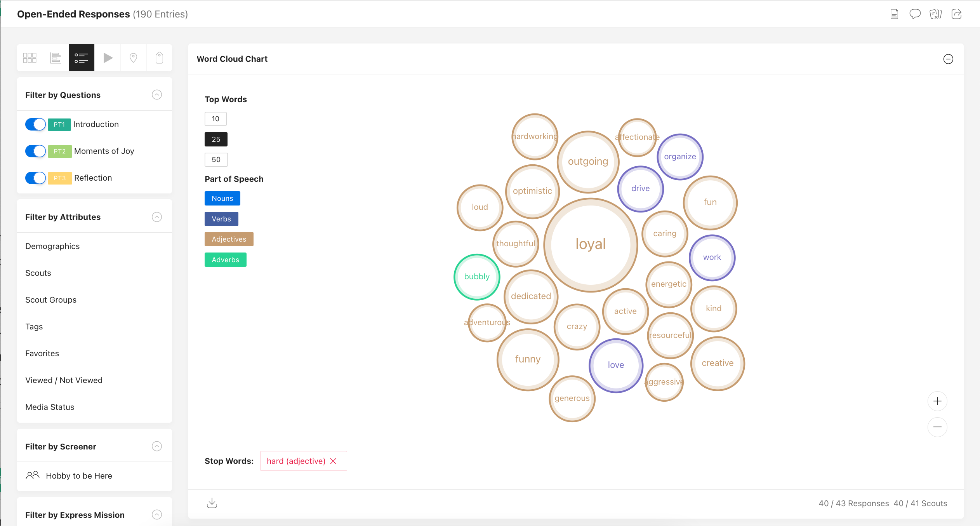This screenshot has width=980, height=526.
Task: Open the bar chart view
Action: coord(56,57)
